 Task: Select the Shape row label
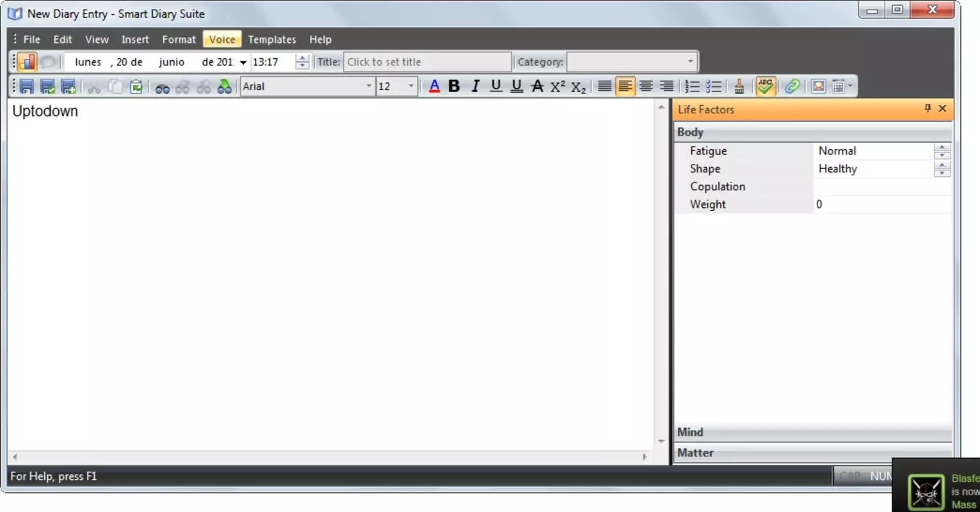pos(705,169)
